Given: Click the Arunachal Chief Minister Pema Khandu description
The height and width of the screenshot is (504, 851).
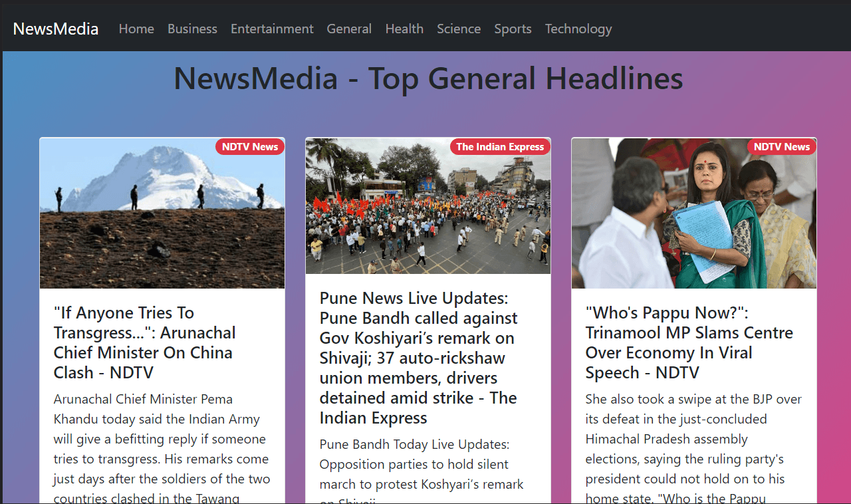Looking at the screenshot, I should (x=162, y=449).
